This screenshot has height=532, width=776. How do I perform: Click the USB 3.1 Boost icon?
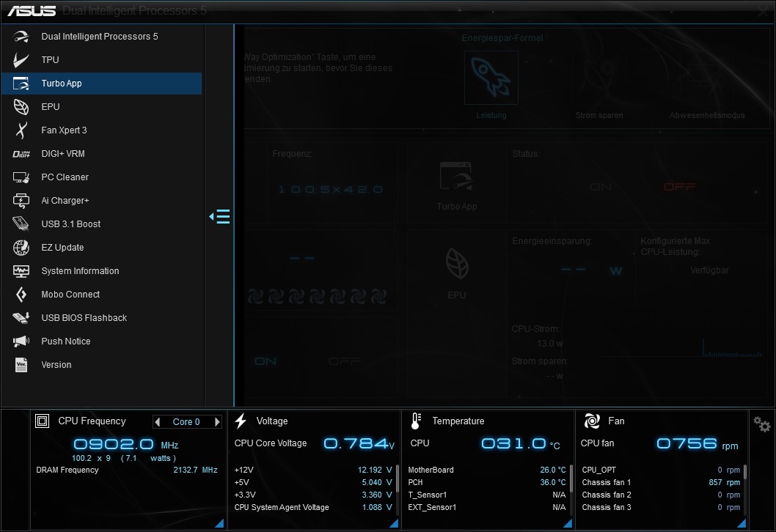coord(21,224)
